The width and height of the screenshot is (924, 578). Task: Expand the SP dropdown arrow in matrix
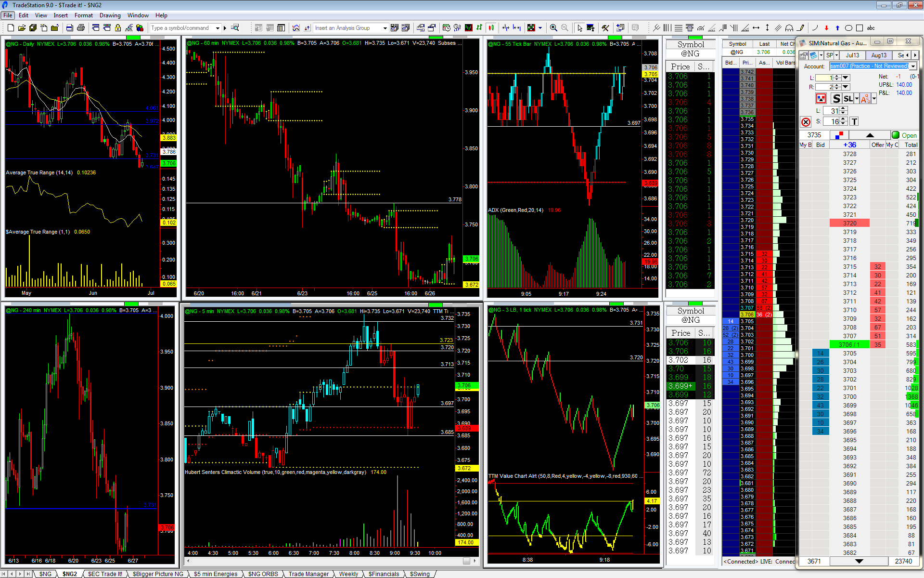click(836, 55)
